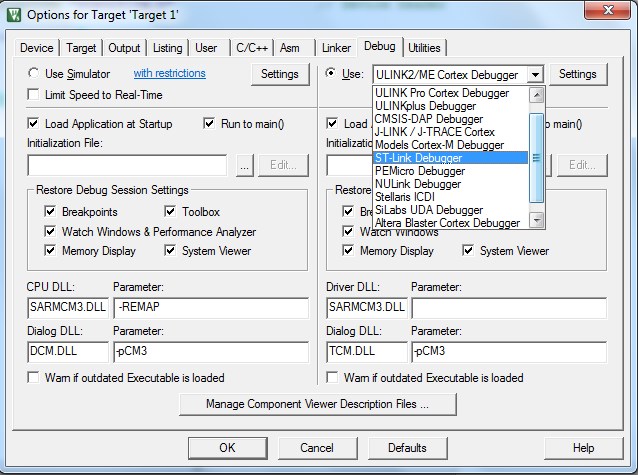Click CPU DLL field SARMCM3.DLL
Screen dimensions: 638x475
coord(68,307)
